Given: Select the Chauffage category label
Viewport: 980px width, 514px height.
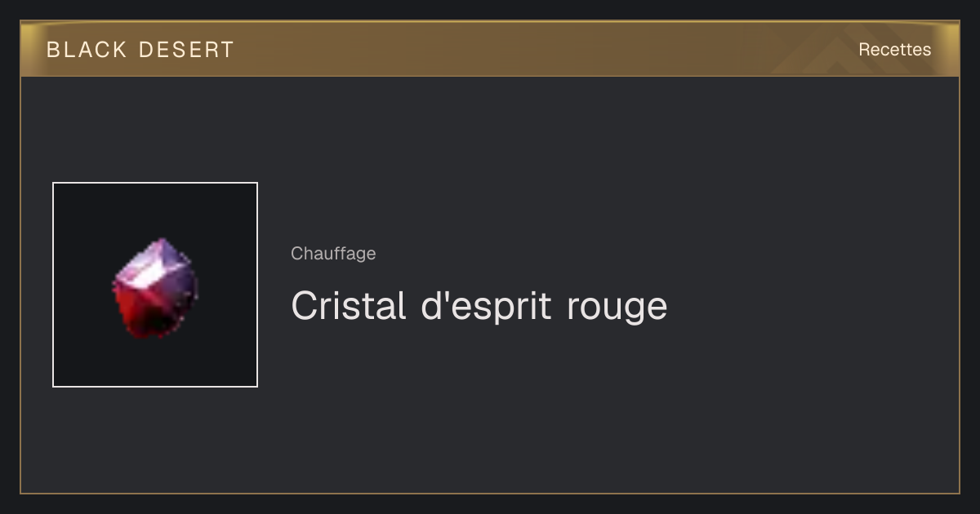Looking at the screenshot, I should pyautogui.click(x=333, y=254).
